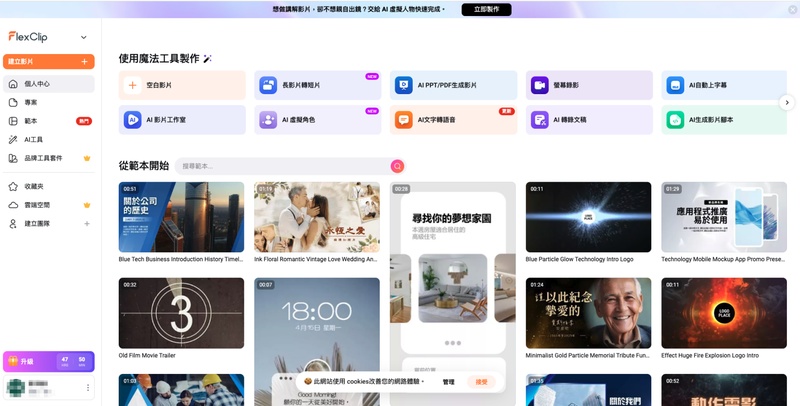Open Blue Tech Business Introduction History template thumbnail
Viewport: 800px width, 406px height.
[x=181, y=217]
